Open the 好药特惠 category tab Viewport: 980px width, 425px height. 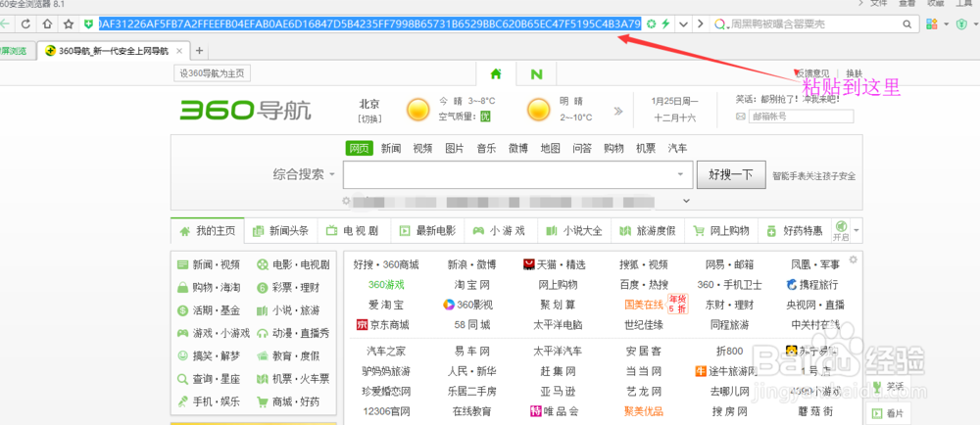(795, 231)
